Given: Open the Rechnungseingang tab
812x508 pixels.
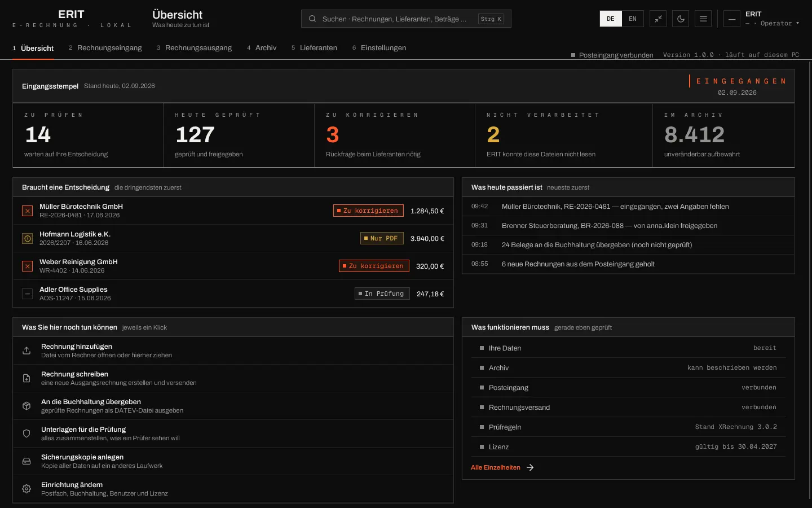Looking at the screenshot, I should 105,48.
